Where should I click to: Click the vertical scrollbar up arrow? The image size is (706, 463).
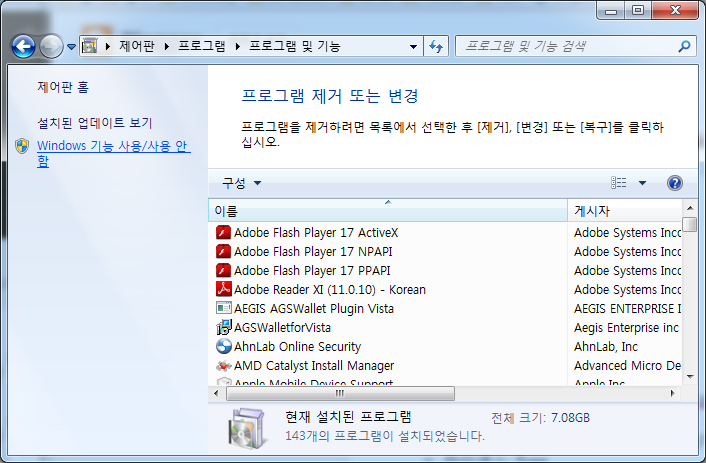(x=690, y=208)
